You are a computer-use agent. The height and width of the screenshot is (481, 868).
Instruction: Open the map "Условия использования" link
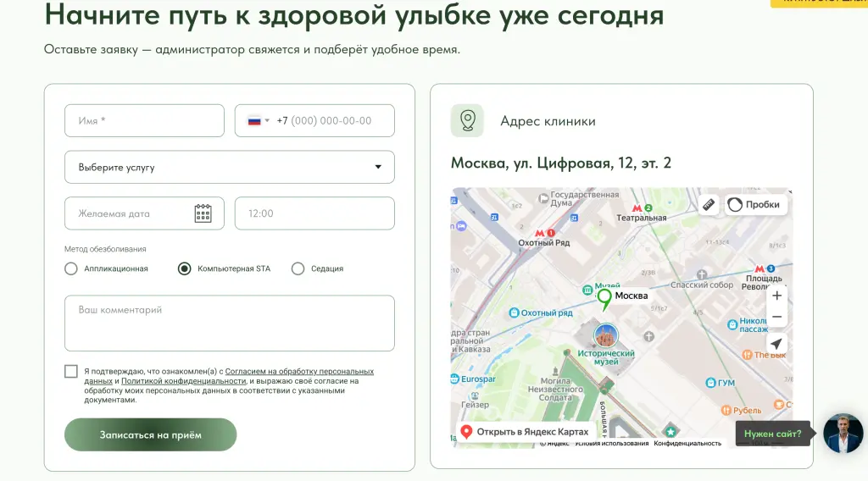coord(611,444)
